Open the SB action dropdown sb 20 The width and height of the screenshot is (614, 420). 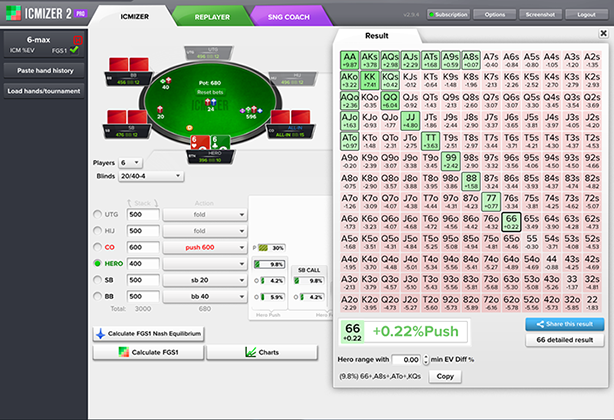pos(205,280)
